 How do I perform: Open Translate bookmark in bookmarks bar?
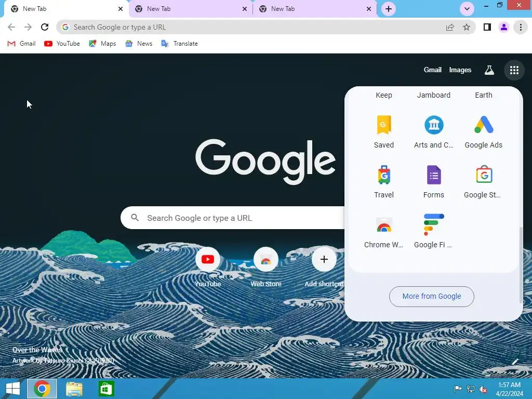(x=179, y=44)
